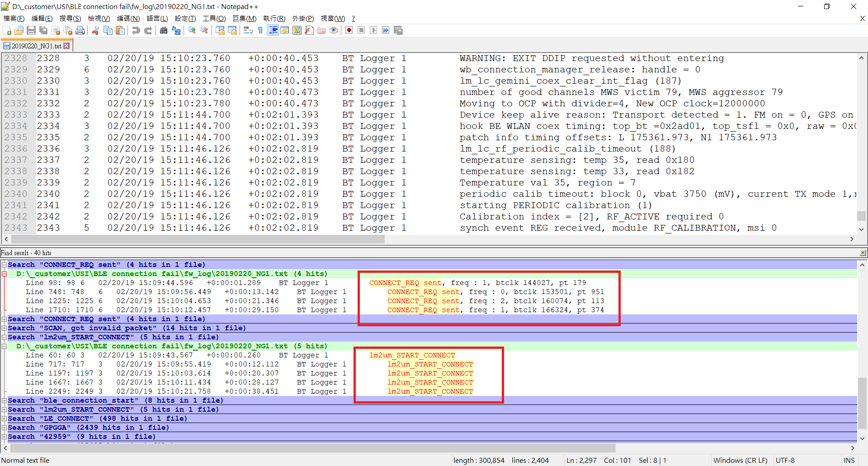Expand the "ble_connection_start" search results
This screenshot has height=466, width=868.
coord(4,400)
